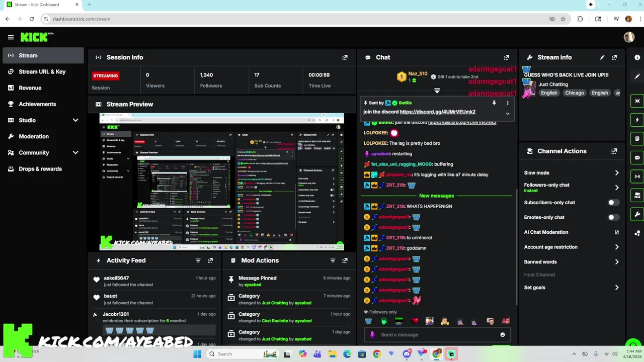Viewport: 644px width, 362px height.
Task: Click the right rail notes document icon
Action: click(x=637, y=139)
